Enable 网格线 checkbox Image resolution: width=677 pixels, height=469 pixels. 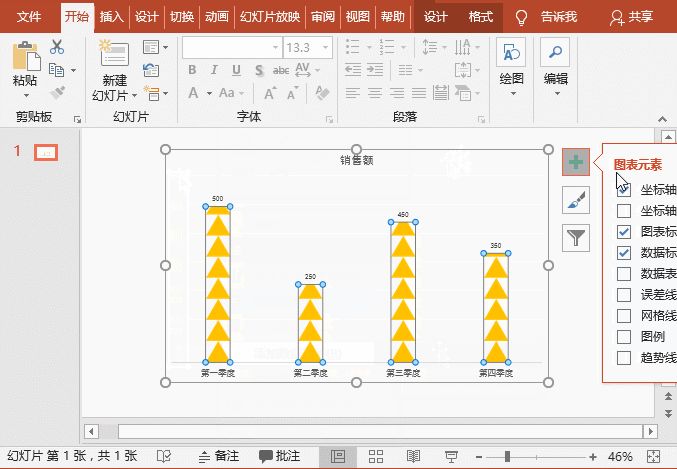(x=623, y=316)
